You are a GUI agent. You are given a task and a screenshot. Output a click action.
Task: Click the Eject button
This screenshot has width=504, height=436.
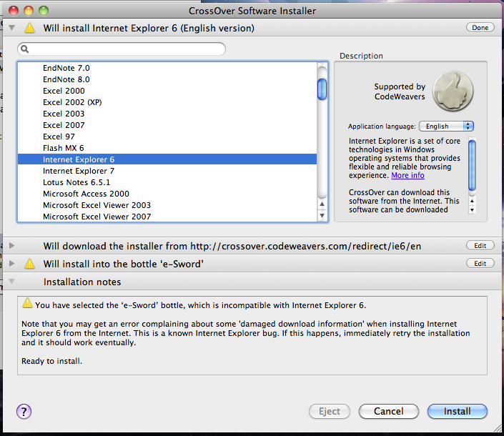pos(330,411)
